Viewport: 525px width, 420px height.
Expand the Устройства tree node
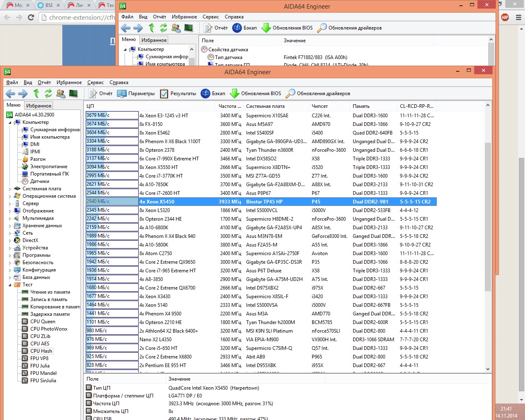(10, 248)
